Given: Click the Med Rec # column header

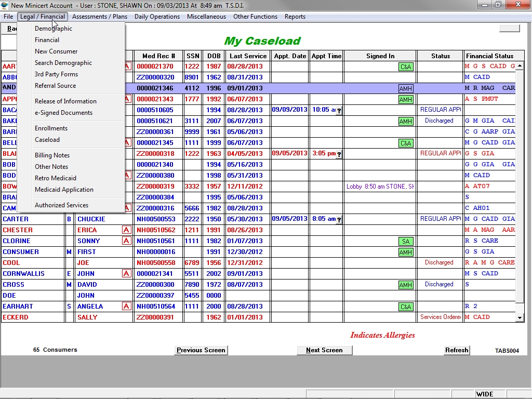Looking at the screenshot, I should 158,56.
